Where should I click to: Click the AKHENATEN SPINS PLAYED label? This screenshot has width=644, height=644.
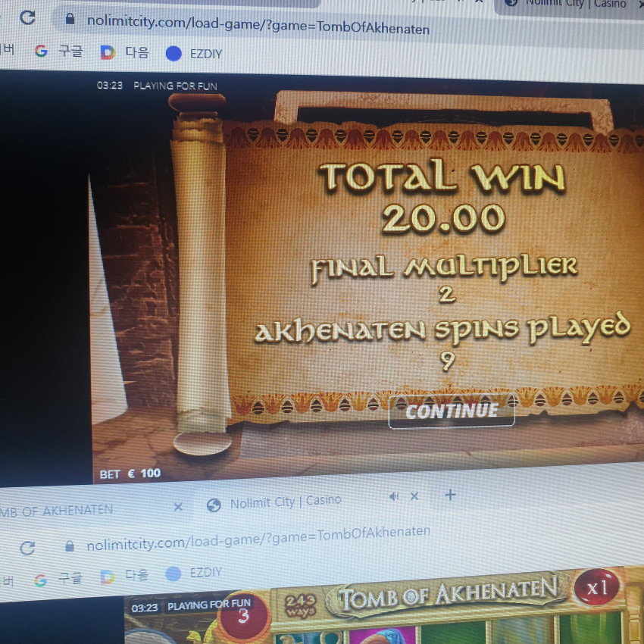pyautogui.click(x=442, y=330)
